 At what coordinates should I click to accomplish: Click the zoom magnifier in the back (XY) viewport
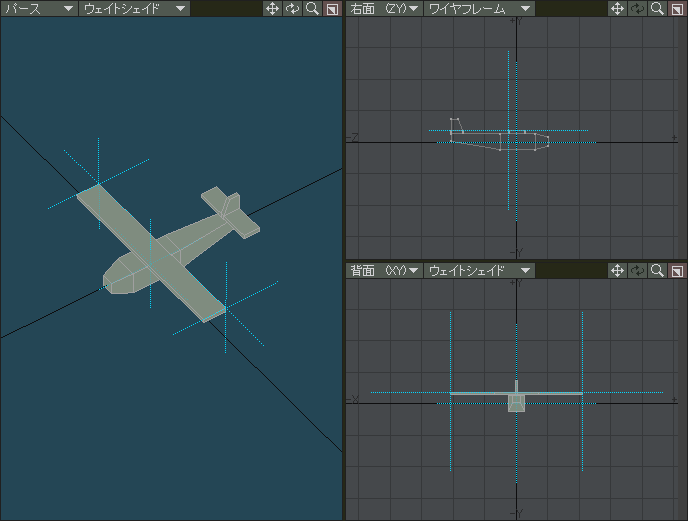(657, 270)
